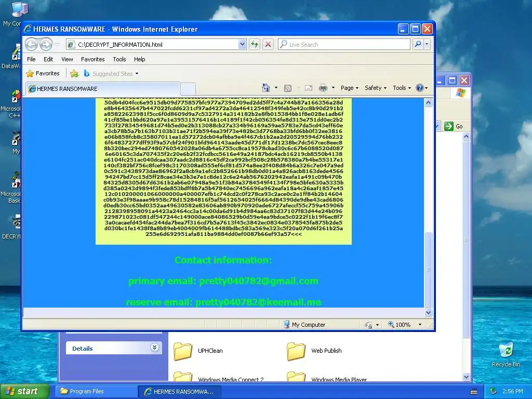Click the My Computer zone in status bar
The image size is (532, 399).
[x=304, y=325]
